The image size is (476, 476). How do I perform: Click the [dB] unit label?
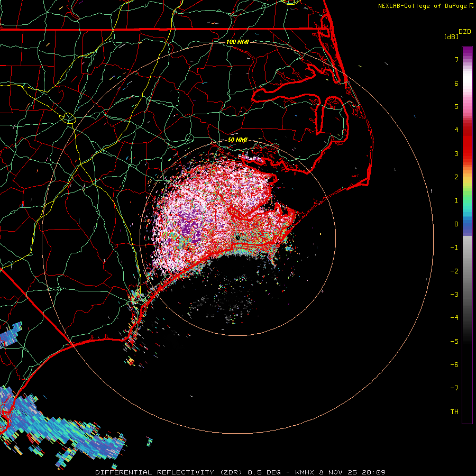click(x=451, y=36)
